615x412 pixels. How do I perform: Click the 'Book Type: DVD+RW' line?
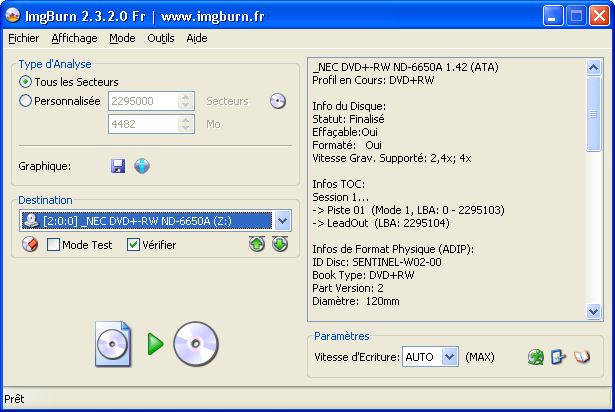point(363,275)
